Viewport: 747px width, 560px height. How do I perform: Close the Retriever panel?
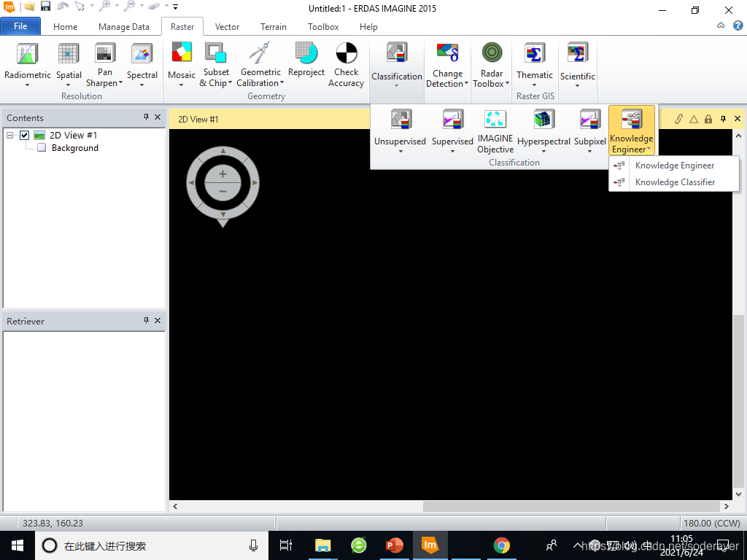(x=158, y=321)
